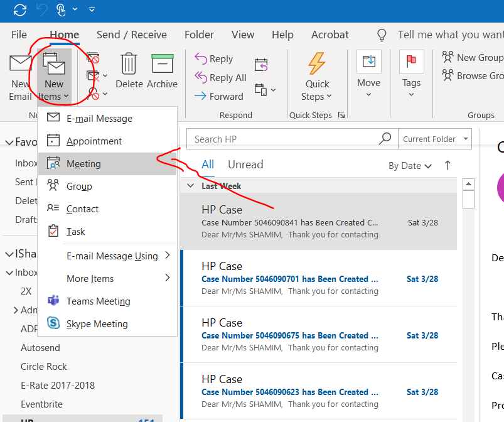Click the Tell me lightbulb icon
The height and width of the screenshot is (422, 504).
tap(382, 35)
